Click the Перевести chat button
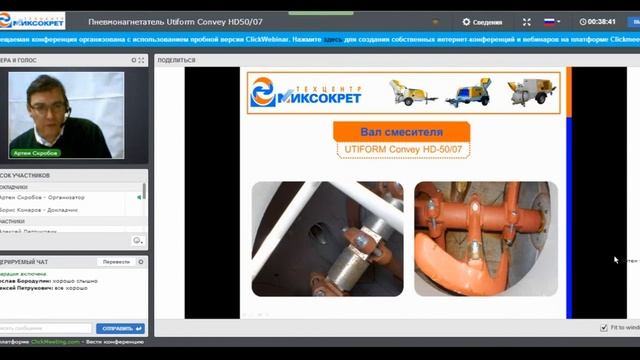The image size is (640, 360). pyautogui.click(x=116, y=262)
